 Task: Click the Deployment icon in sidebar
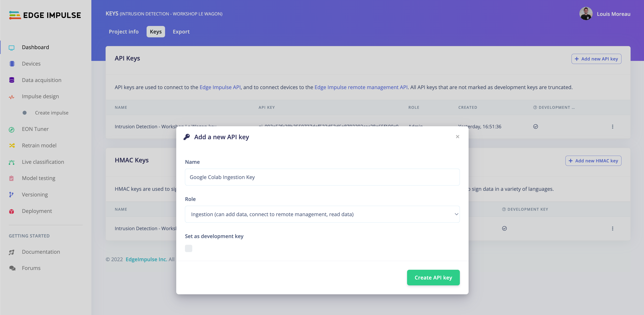point(12,211)
